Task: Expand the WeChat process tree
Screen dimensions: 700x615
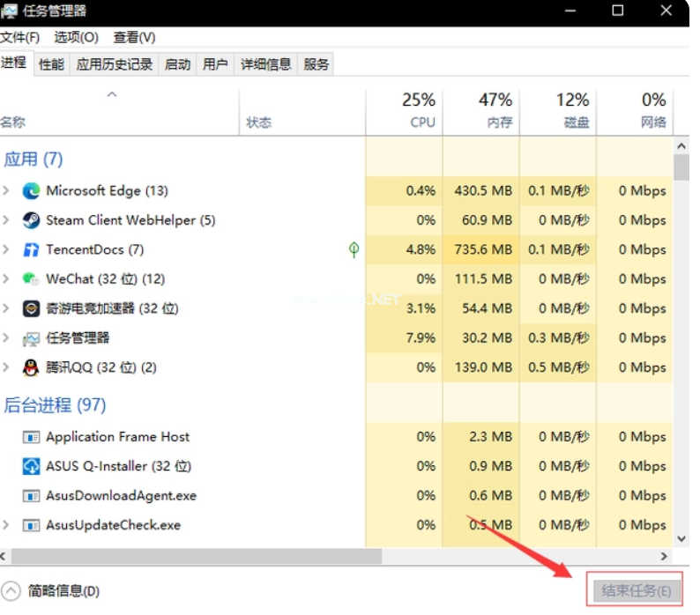Action: 7,279
